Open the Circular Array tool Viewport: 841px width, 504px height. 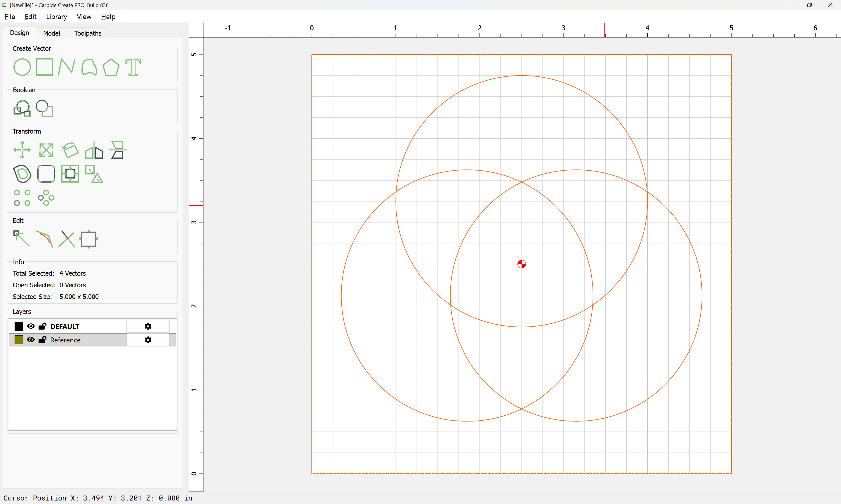click(x=46, y=198)
